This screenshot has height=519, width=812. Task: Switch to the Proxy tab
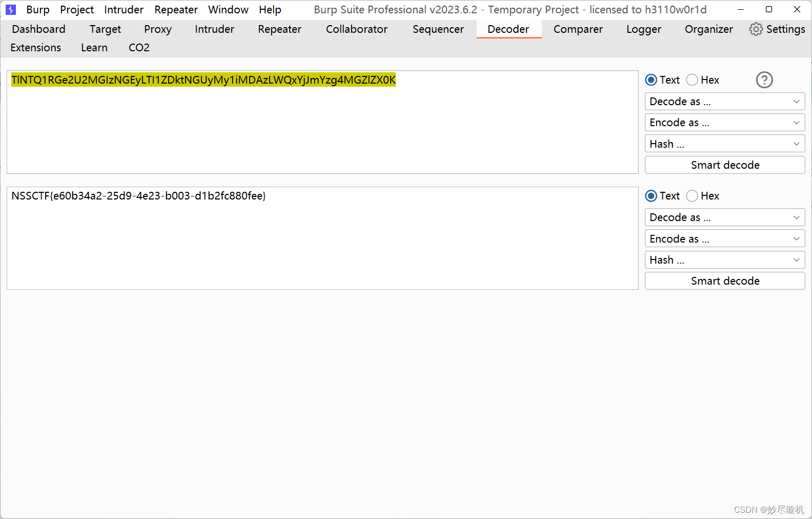pos(158,29)
